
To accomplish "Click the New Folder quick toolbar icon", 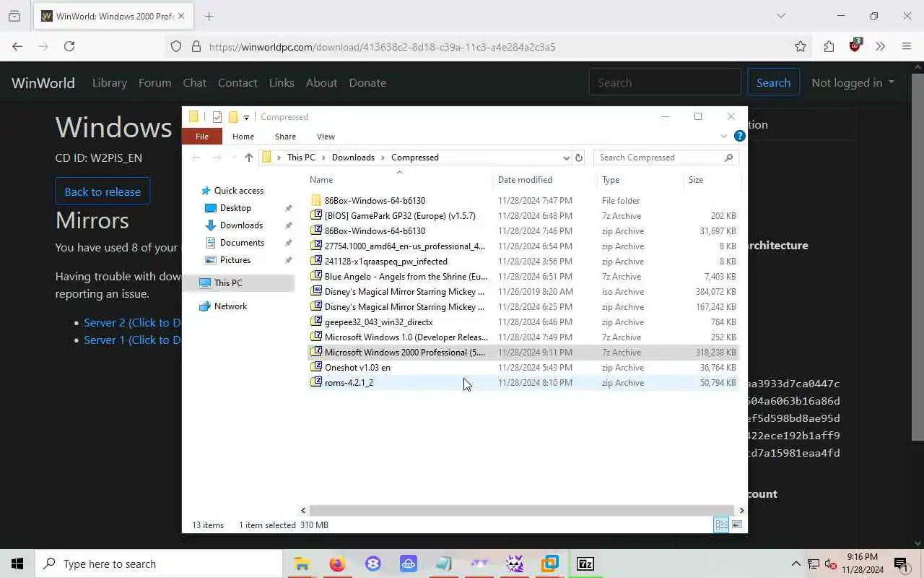I will click(x=233, y=117).
